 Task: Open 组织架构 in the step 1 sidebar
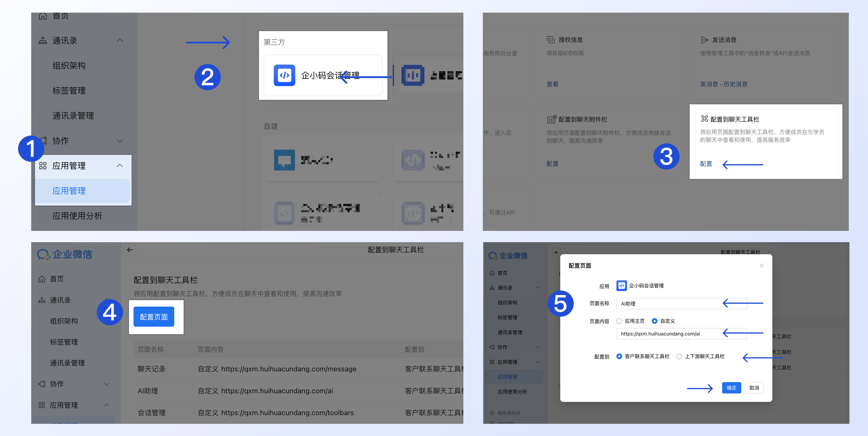point(69,66)
